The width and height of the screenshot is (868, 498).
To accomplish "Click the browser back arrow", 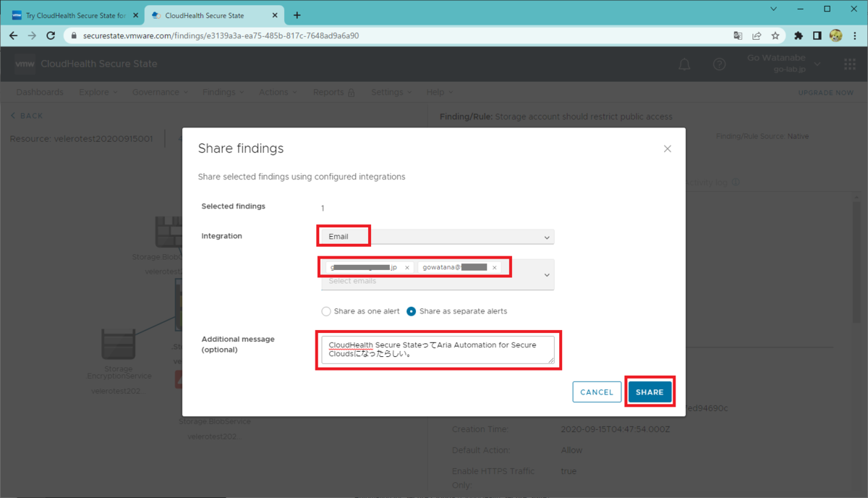I will pos(12,35).
